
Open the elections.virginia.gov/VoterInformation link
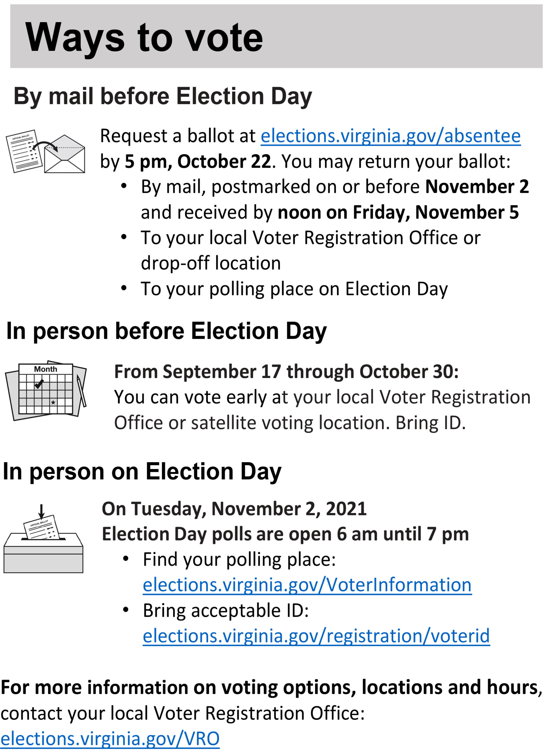(307, 585)
